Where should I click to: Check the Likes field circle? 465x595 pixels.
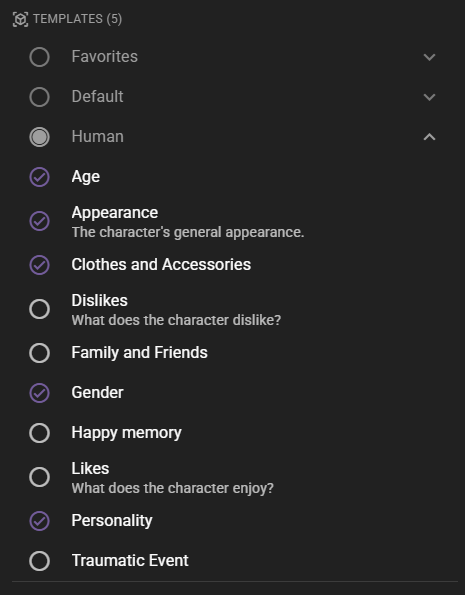39,477
